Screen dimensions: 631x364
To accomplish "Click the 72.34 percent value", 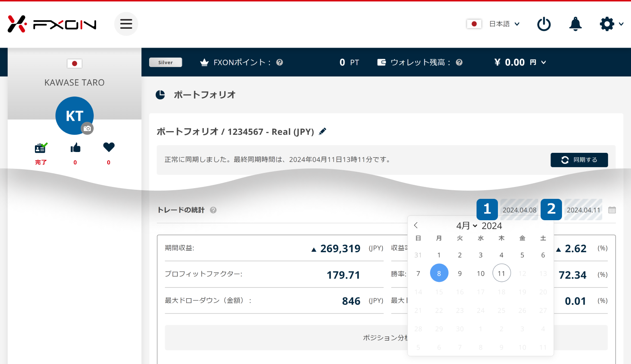I will tap(573, 275).
